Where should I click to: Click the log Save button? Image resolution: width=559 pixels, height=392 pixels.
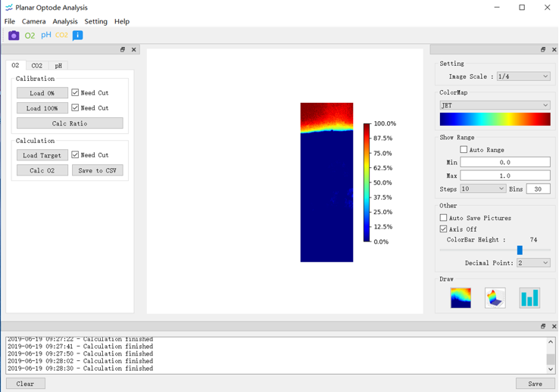point(535,384)
